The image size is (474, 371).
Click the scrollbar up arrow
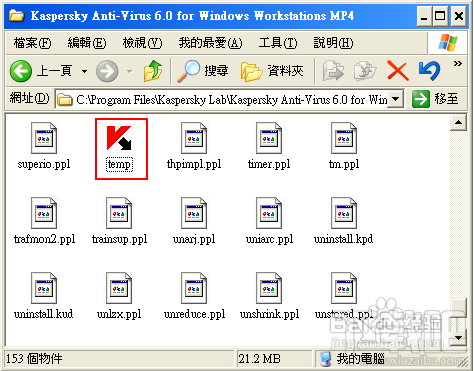[458, 122]
